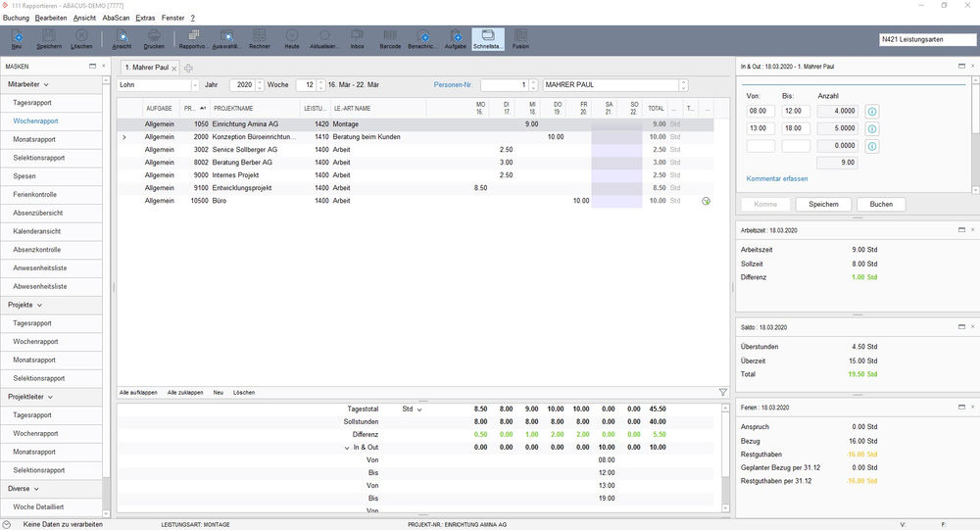Toggle the Schnellstart toolbar icon

pos(487,39)
